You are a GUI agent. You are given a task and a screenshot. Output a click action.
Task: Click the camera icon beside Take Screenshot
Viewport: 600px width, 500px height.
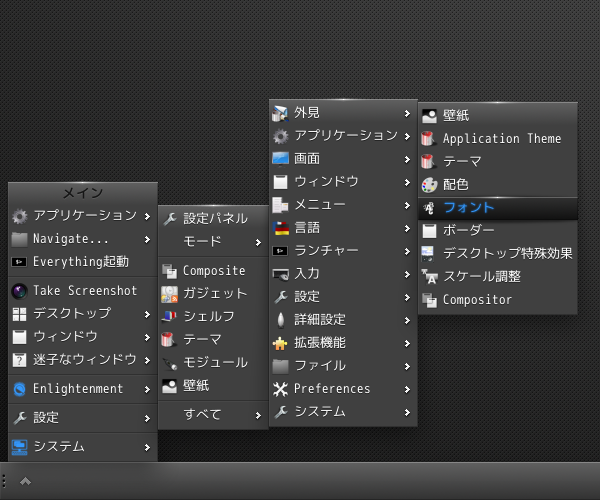[x=20, y=291]
